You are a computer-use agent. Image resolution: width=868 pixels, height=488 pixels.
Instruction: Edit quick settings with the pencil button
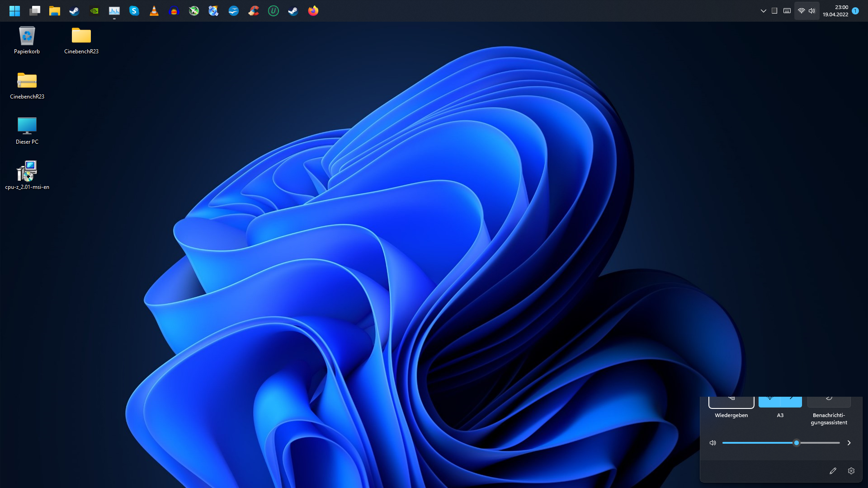tap(833, 471)
